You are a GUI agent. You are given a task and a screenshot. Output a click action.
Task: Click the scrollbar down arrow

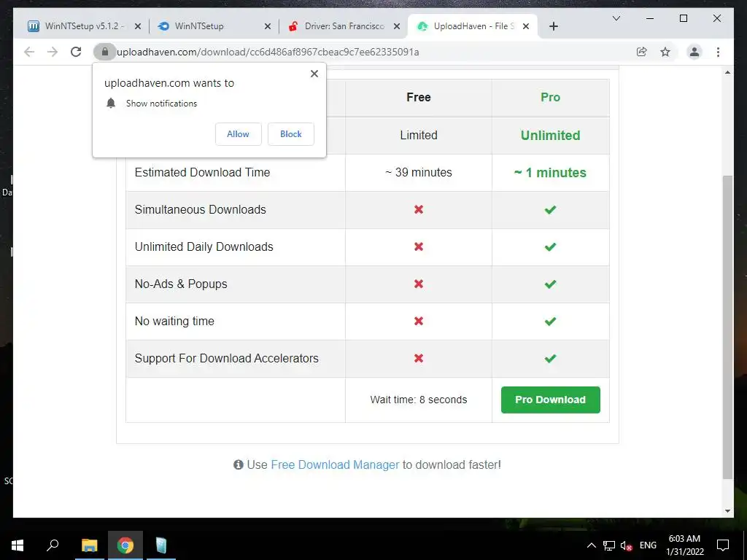coord(727,511)
